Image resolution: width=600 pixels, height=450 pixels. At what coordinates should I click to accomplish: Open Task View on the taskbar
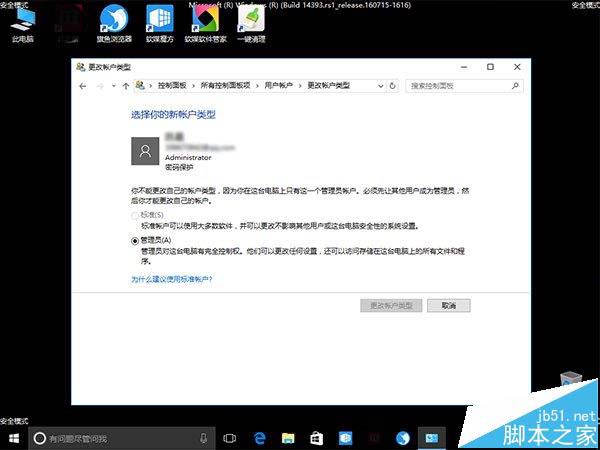pos(230,439)
